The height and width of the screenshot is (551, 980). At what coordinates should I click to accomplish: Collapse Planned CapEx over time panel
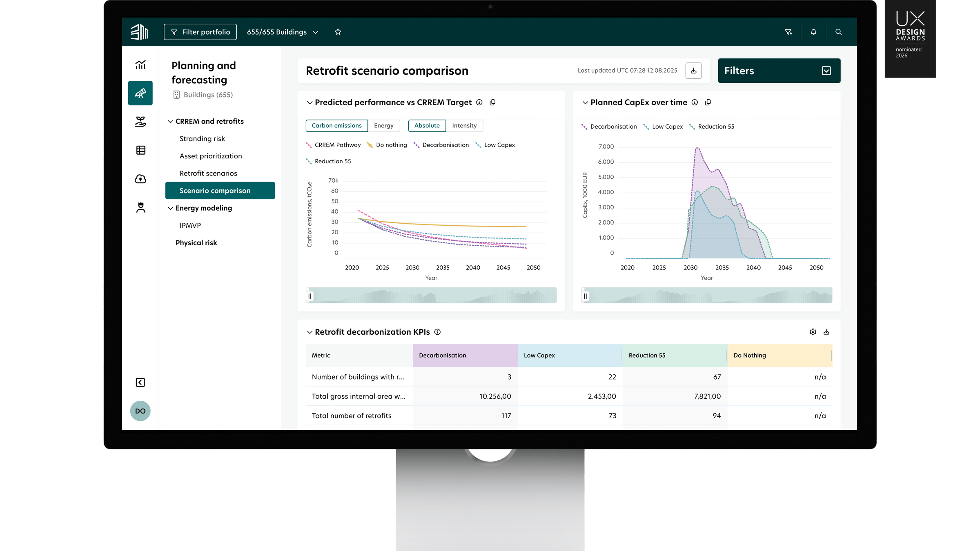[x=585, y=102]
